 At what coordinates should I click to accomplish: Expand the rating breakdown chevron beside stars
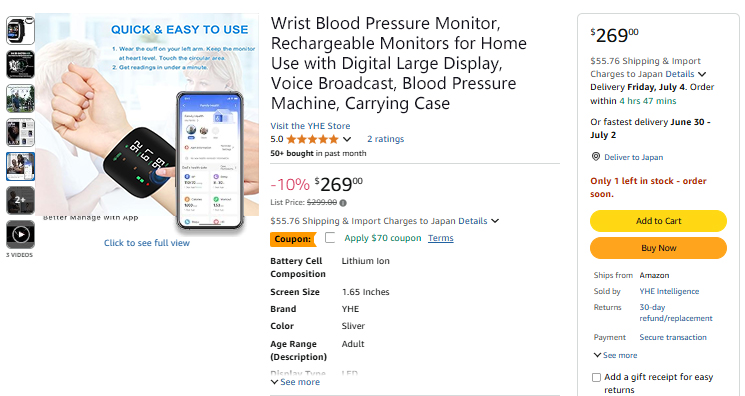pyautogui.click(x=347, y=139)
